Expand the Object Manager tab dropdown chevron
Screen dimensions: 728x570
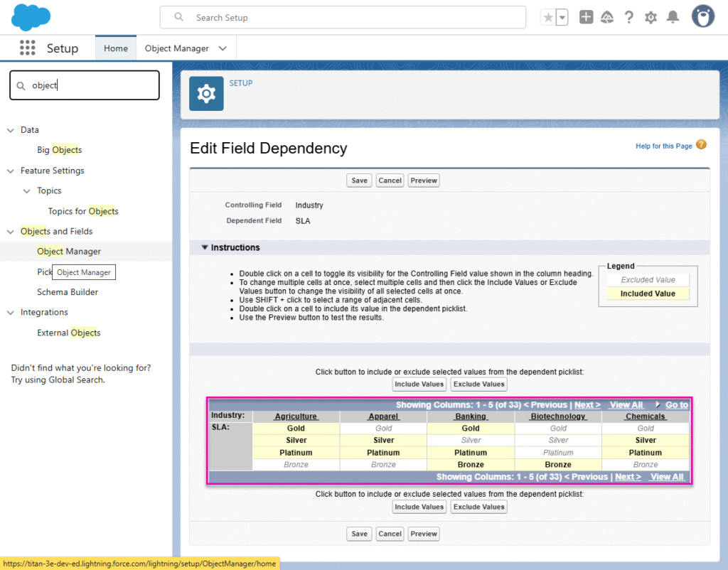coord(223,48)
